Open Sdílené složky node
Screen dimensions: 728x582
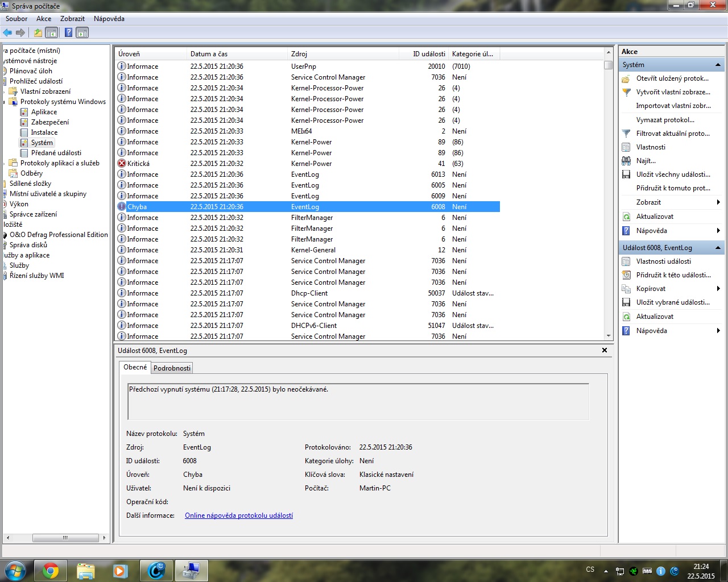tap(30, 184)
